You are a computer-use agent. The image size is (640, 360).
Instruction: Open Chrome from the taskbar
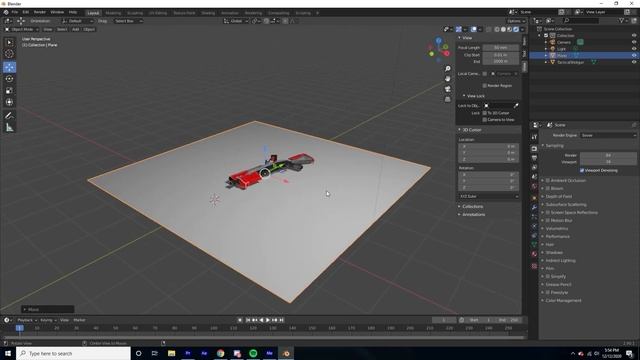pyautogui.click(x=220, y=353)
